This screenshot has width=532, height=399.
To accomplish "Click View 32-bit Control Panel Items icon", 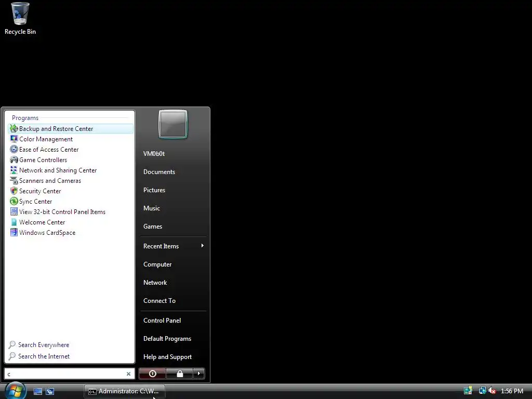I will click(14, 212).
